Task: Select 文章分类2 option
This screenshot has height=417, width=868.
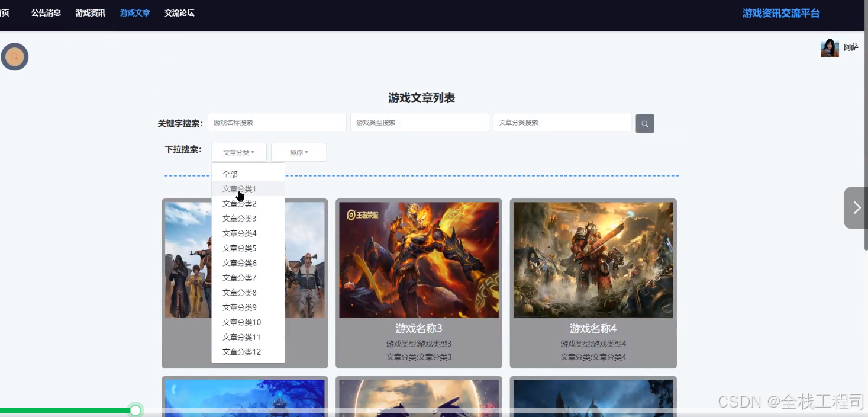Action: (x=248, y=204)
